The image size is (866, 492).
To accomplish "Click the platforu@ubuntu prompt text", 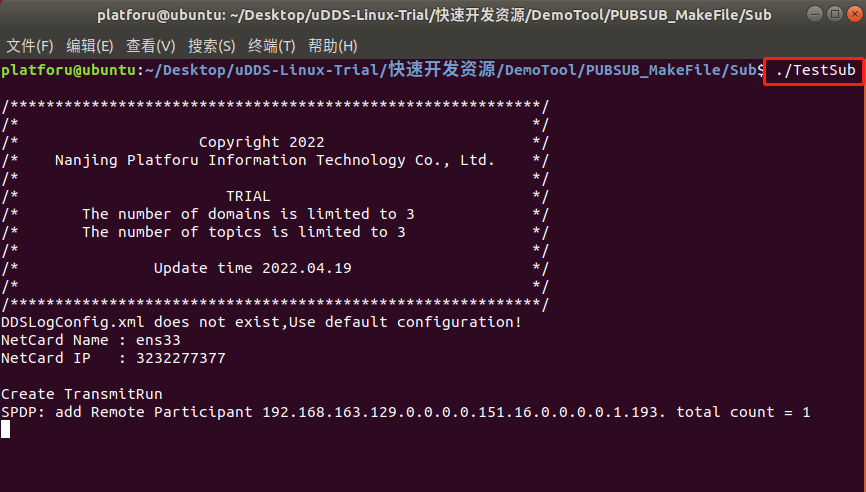I will 68,70.
